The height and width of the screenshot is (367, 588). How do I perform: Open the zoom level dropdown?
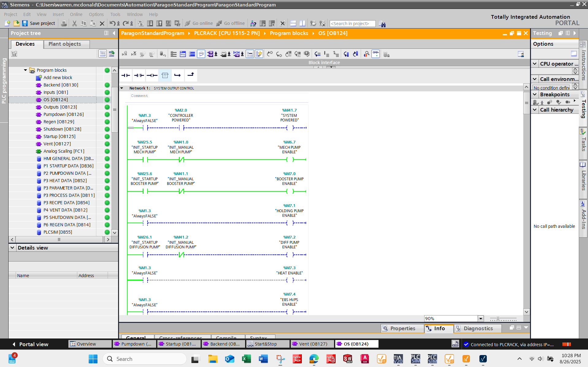click(x=481, y=319)
